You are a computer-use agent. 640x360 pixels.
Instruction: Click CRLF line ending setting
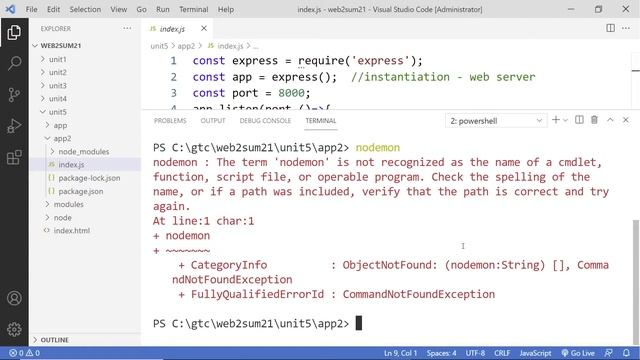click(502, 353)
